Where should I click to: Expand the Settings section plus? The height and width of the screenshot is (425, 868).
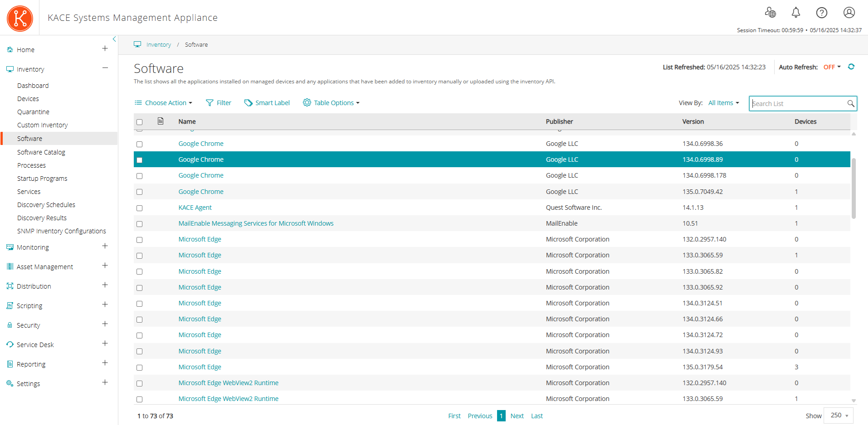[x=105, y=382]
